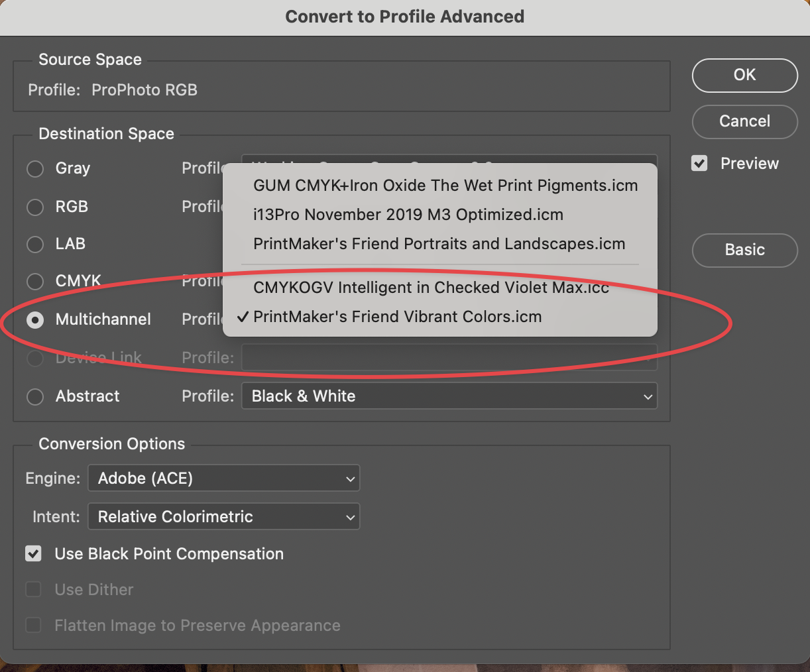Choose LAB as the destination space

(x=35, y=244)
